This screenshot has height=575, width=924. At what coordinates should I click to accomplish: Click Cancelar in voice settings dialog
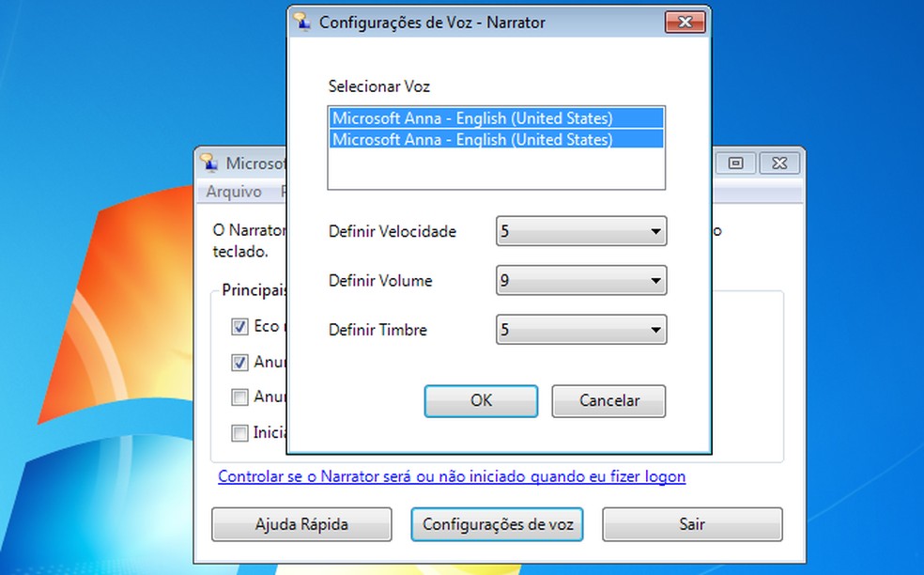[608, 400]
